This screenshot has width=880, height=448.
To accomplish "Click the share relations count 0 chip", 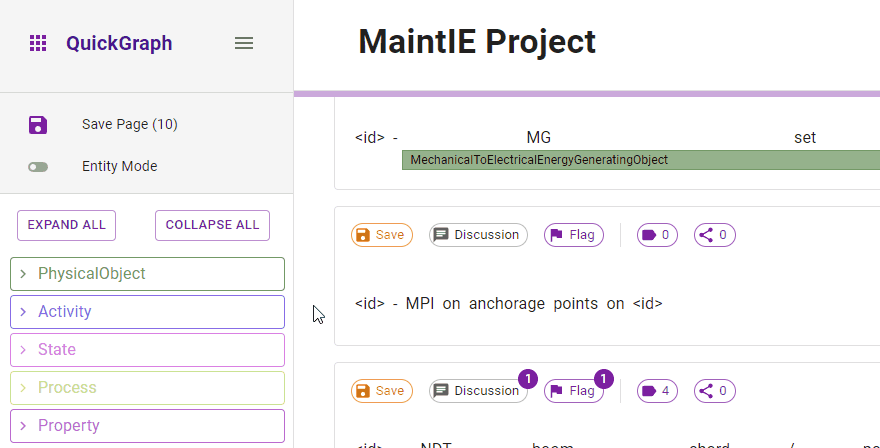I will (x=714, y=235).
